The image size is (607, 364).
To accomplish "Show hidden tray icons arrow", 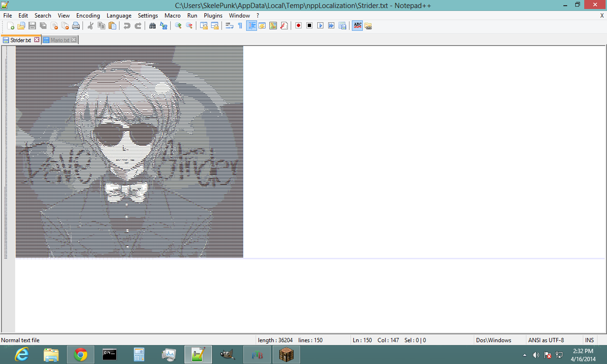I will (x=524, y=355).
